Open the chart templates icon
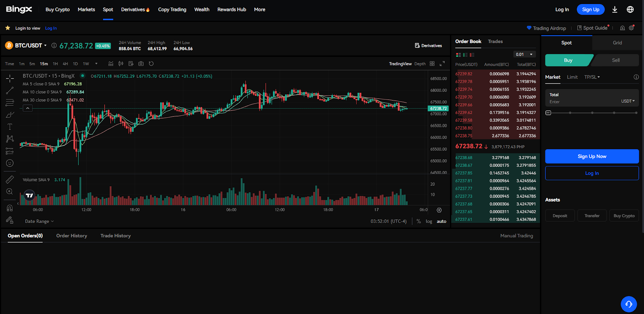Viewport: 644px width, 314px height. pyautogui.click(x=131, y=64)
